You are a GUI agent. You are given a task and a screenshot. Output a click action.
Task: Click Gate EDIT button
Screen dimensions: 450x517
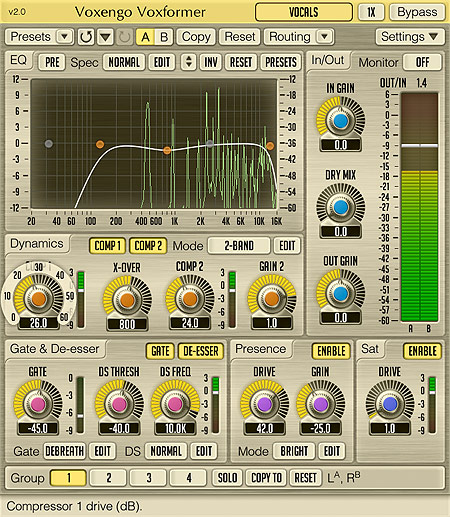coord(102,451)
